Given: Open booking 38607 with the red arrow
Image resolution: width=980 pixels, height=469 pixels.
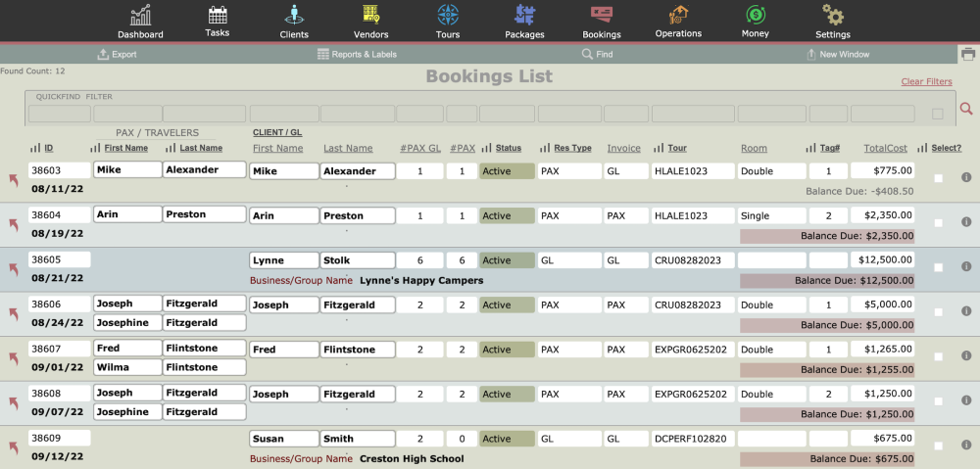Looking at the screenshot, I should pyautogui.click(x=13, y=359).
